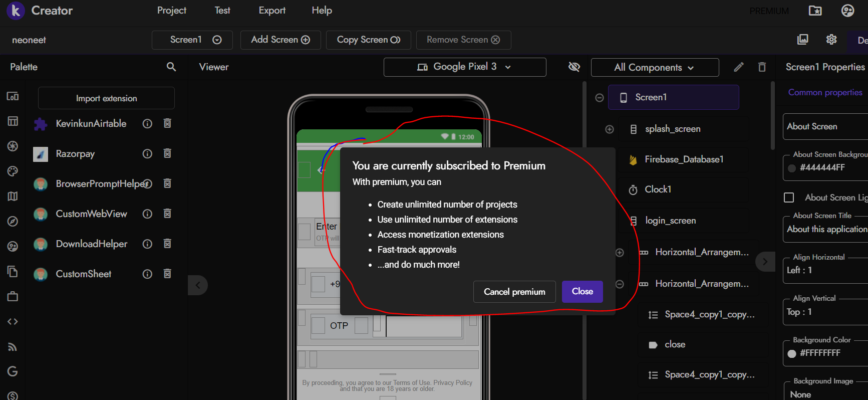This screenshot has height=400, width=868.
Task: Open the assets image manager icon
Action: click(803, 40)
